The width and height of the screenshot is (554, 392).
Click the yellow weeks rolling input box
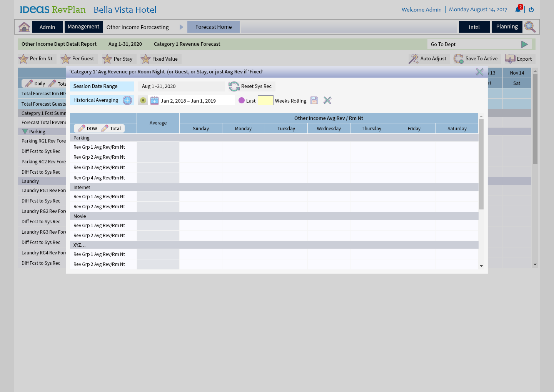265,101
